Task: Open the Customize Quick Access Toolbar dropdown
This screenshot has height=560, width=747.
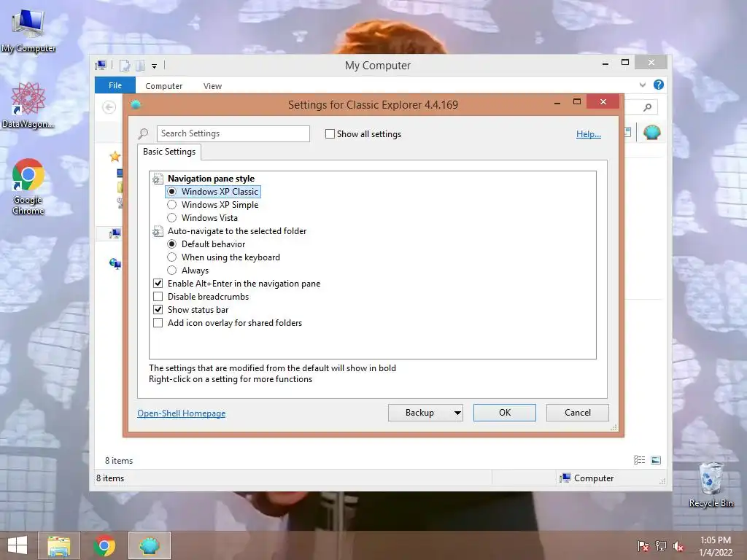Action: coord(155,66)
